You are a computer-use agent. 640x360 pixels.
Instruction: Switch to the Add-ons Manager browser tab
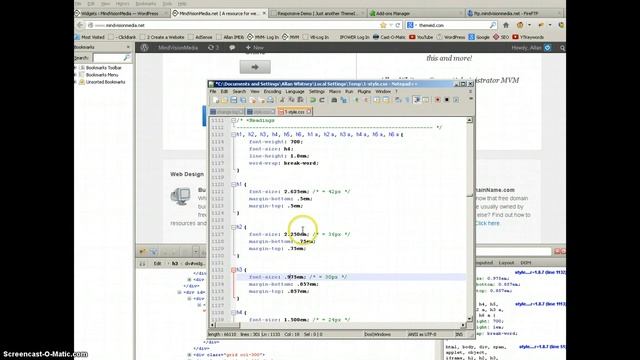415,13
